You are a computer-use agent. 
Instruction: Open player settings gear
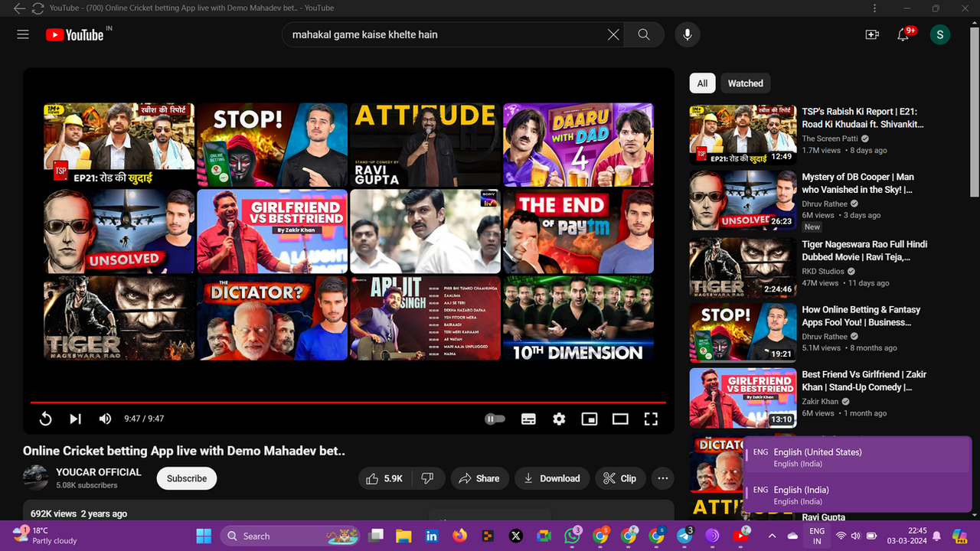[559, 419]
